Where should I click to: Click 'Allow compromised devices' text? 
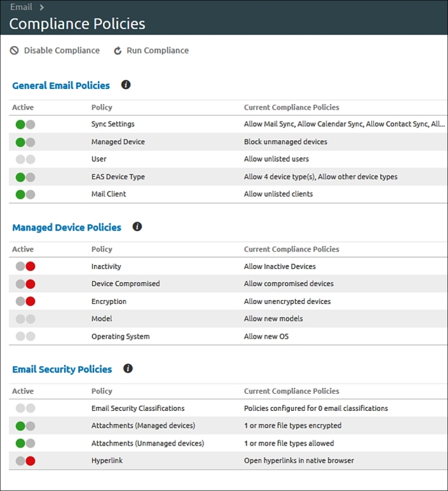289,284
